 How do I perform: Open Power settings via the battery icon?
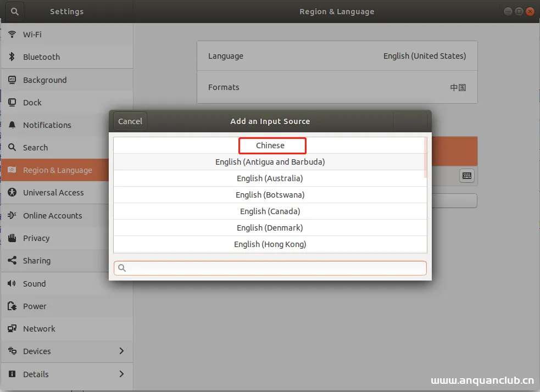[x=12, y=306]
